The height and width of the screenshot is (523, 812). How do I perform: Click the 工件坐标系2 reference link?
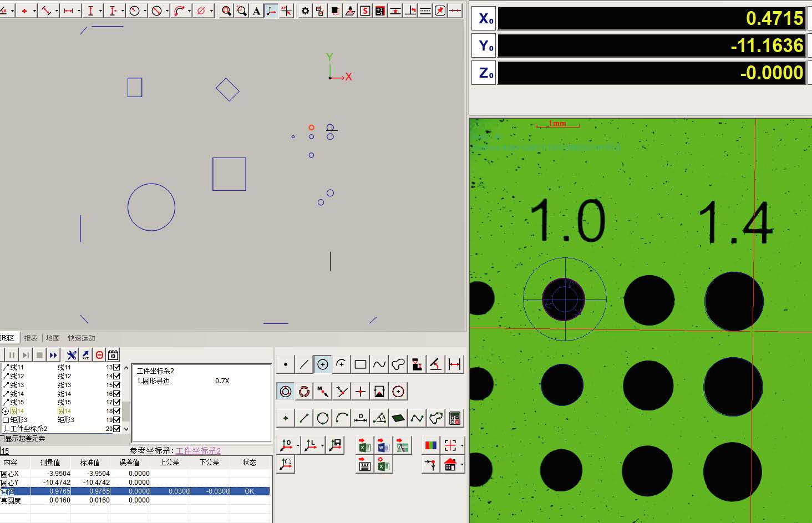198,451
